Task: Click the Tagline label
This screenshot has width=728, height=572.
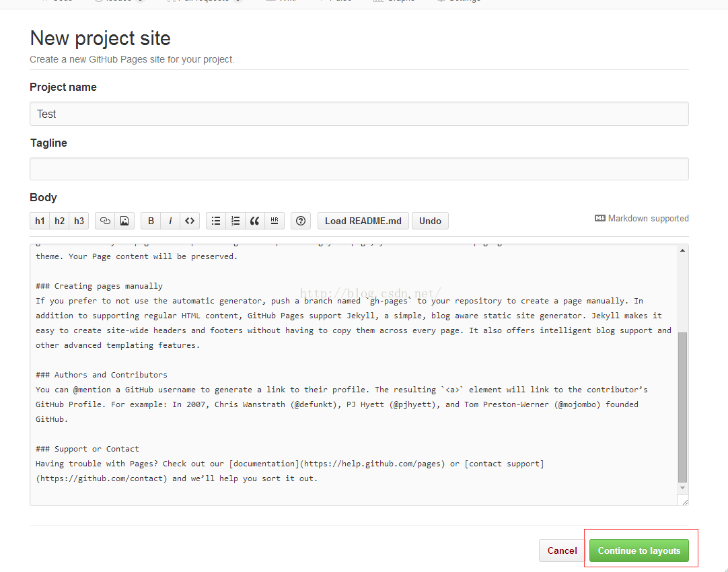Action: tap(48, 143)
